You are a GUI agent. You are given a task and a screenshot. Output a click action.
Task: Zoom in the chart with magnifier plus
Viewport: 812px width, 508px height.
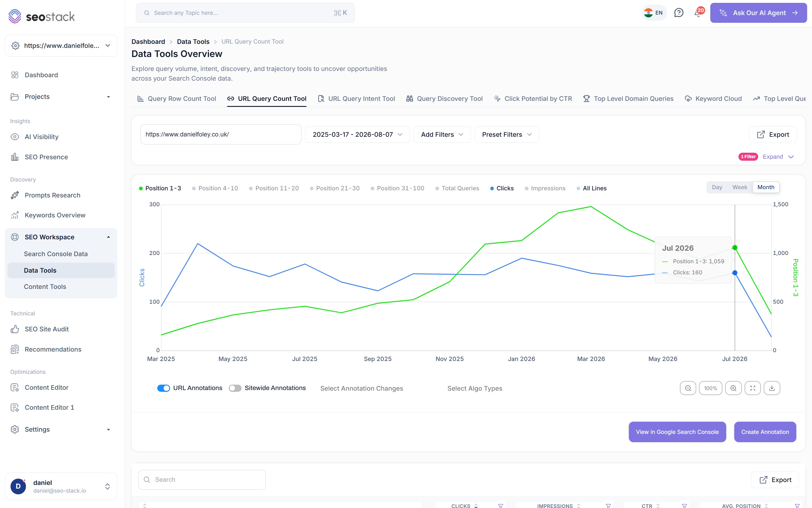coord(733,388)
